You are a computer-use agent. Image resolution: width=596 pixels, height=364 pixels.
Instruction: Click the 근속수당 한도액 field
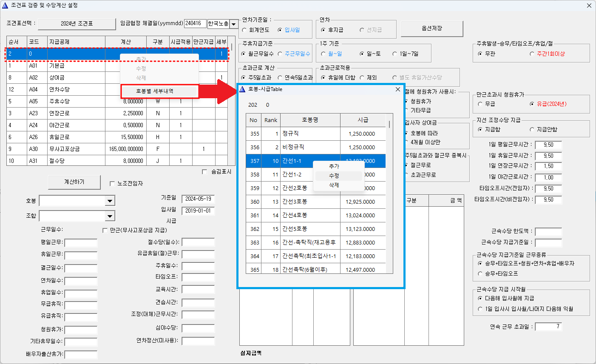tap(548, 232)
